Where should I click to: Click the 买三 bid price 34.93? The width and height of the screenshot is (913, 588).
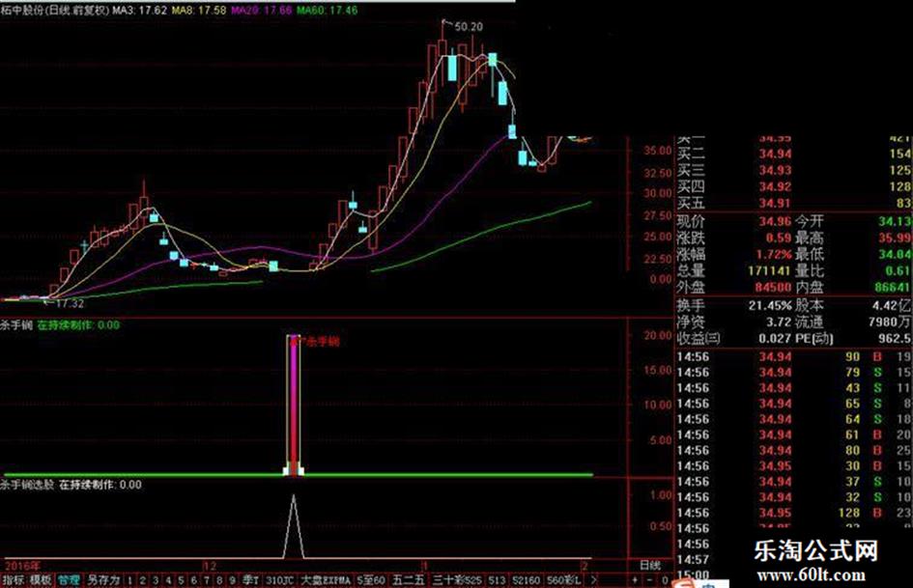(775, 170)
